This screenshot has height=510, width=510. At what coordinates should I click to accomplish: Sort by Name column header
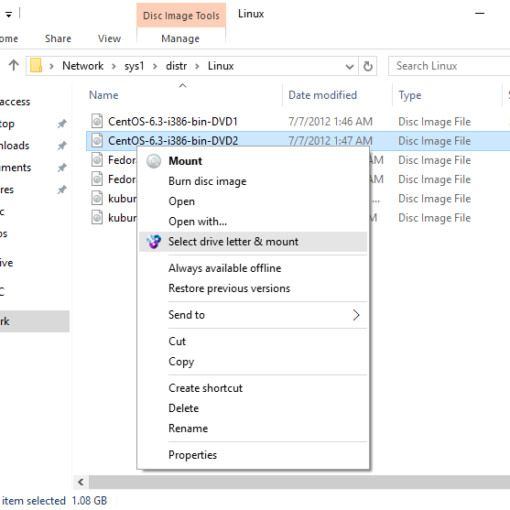103,95
